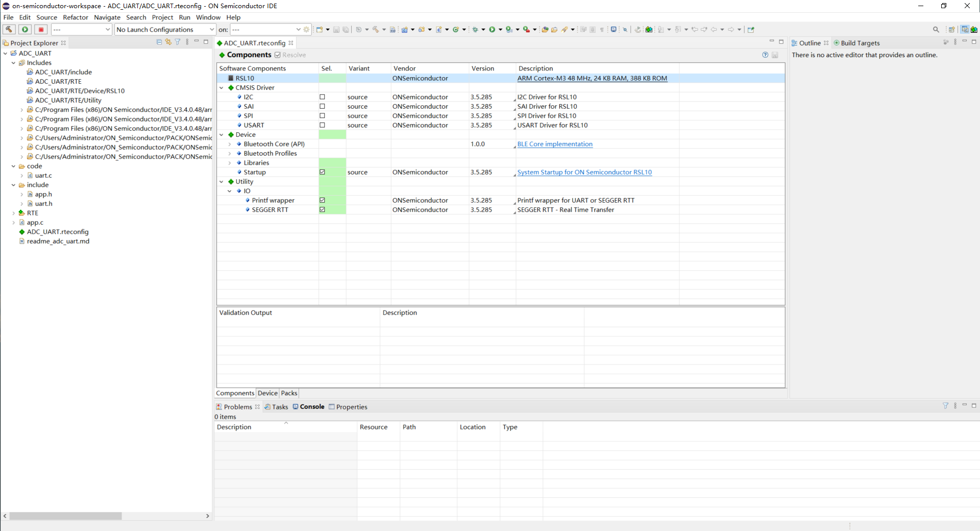Screen dimensions: 980x531
Task: Open uart.c in Project Explorer
Action: point(43,176)
